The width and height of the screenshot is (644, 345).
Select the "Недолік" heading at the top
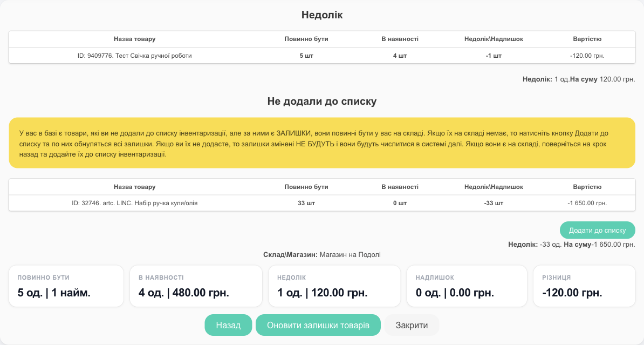(322, 15)
